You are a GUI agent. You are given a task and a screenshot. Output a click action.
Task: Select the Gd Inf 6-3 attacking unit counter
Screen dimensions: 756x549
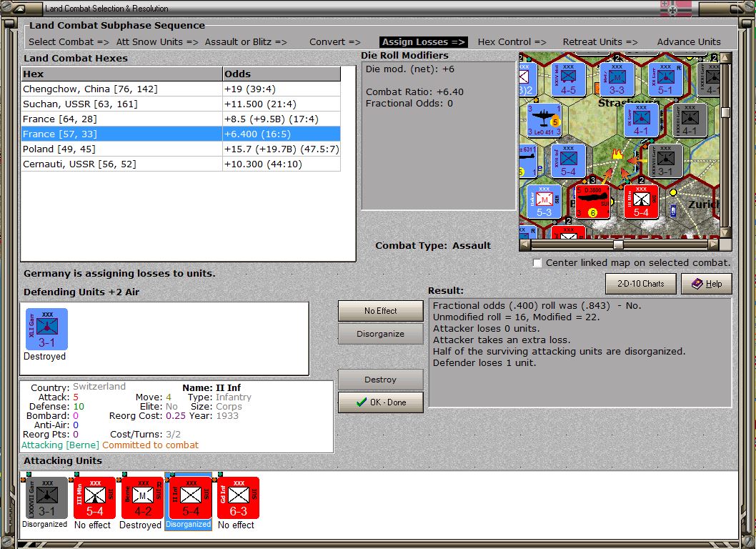[x=238, y=498]
